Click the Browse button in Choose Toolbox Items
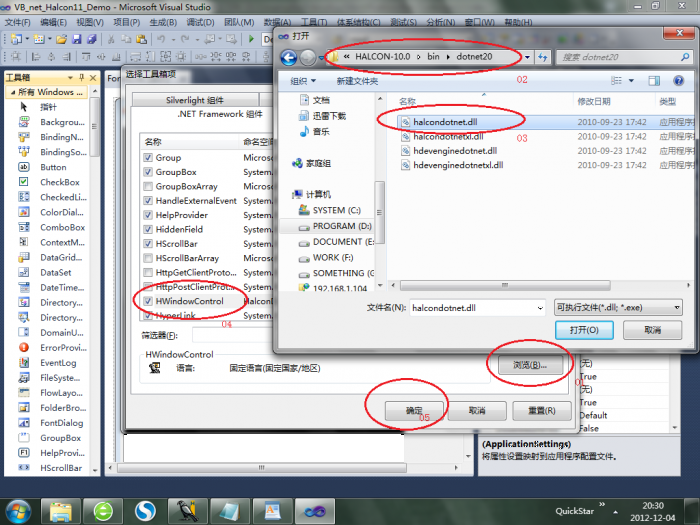The height and width of the screenshot is (525, 700). coord(529,365)
